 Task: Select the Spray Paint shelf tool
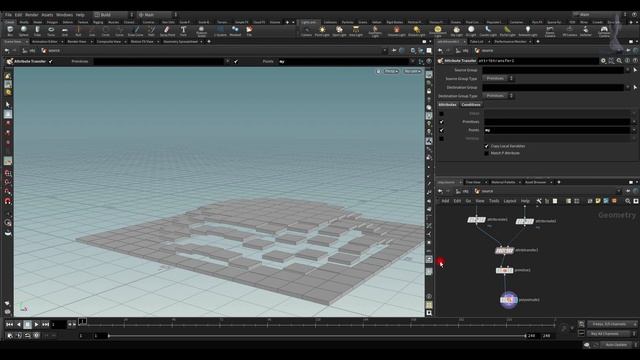[167, 31]
